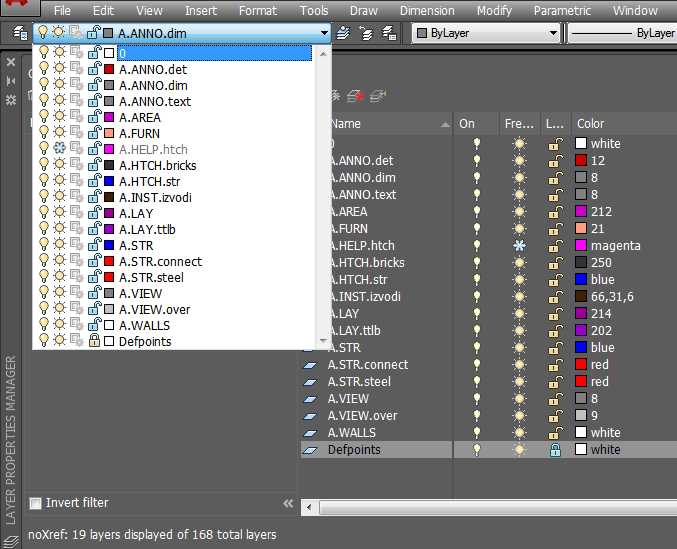Click the Delete Layer red X icon
Viewport: 677px width, 549px height.
355,96
